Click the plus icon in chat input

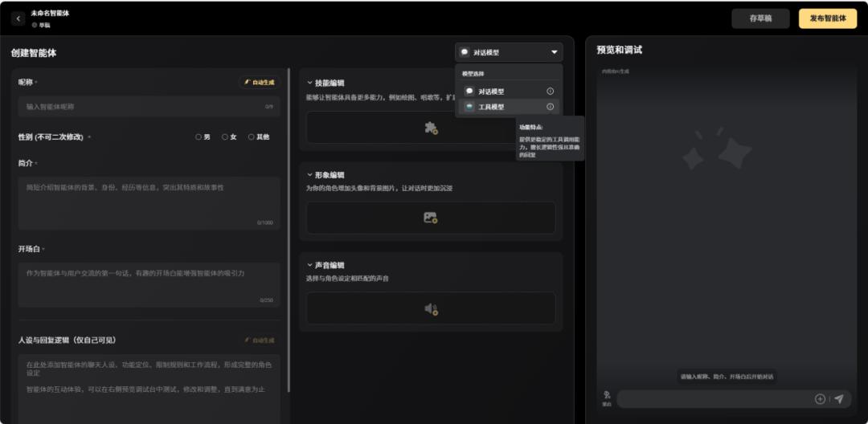820,399
